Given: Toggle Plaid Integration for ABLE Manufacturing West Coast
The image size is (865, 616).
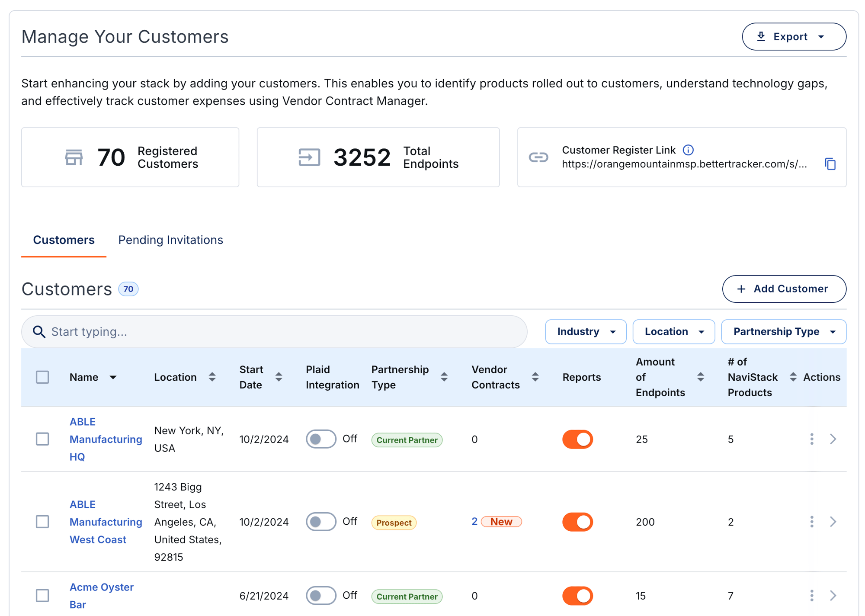Looking at the screenshot, I should 321,522.
